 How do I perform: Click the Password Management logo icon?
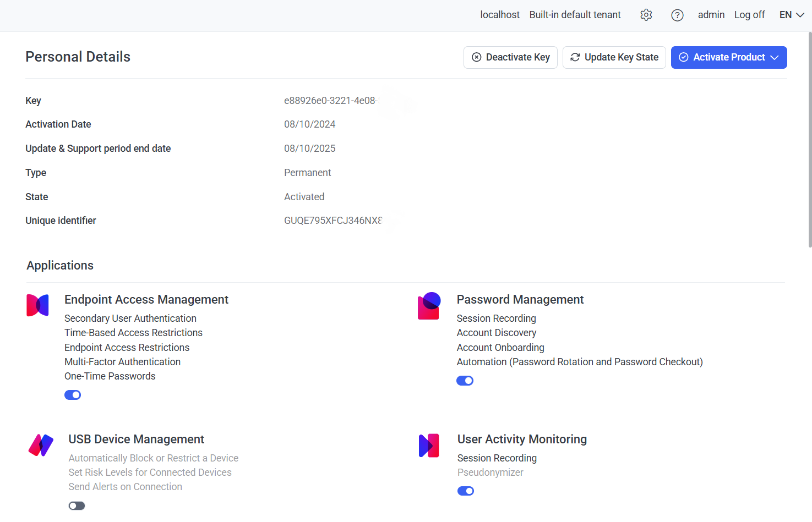[429, 306]
